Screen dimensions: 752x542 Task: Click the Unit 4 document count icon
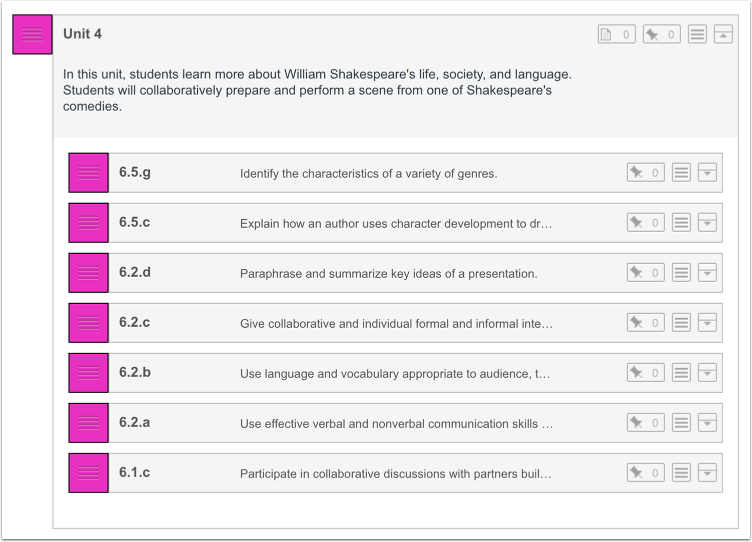pyautogui.click(x=616, y=35)
